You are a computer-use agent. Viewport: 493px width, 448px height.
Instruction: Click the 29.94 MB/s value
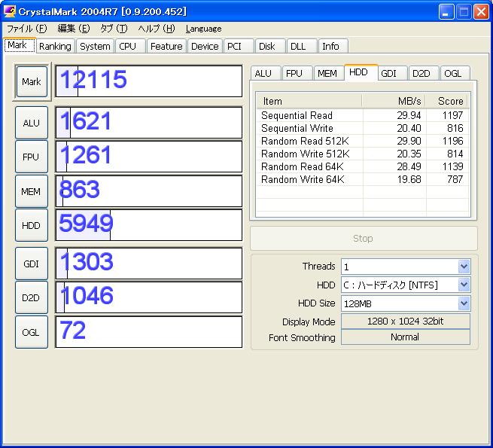409,115
